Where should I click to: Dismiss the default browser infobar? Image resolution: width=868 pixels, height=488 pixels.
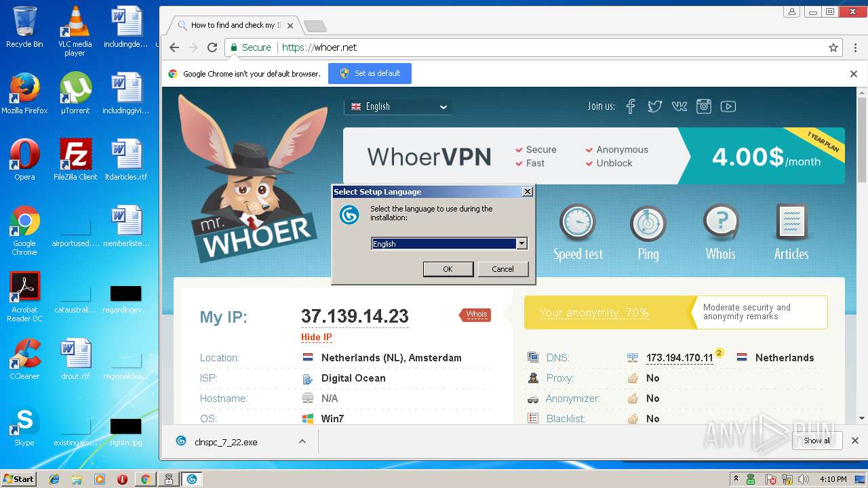point(854,74)
